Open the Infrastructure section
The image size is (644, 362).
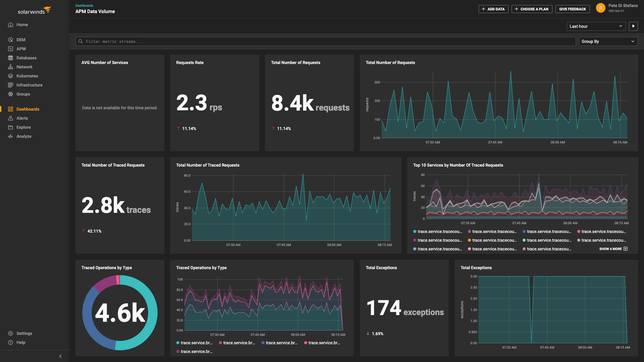coord(11,85)
